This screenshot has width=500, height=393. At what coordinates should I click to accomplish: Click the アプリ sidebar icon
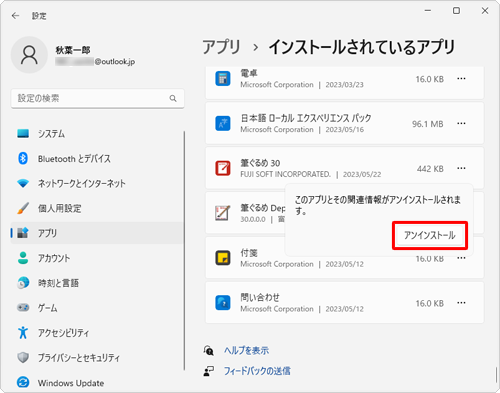tap(23, 233)
